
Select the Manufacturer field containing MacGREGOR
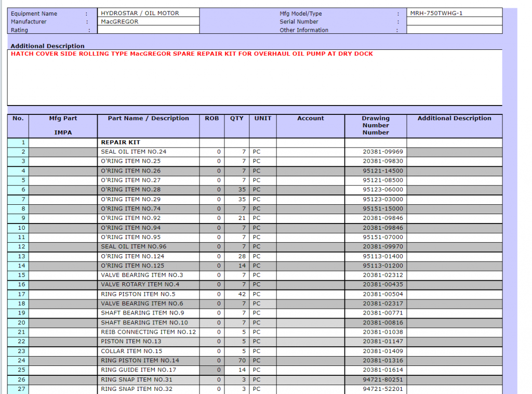coord(148,22)
